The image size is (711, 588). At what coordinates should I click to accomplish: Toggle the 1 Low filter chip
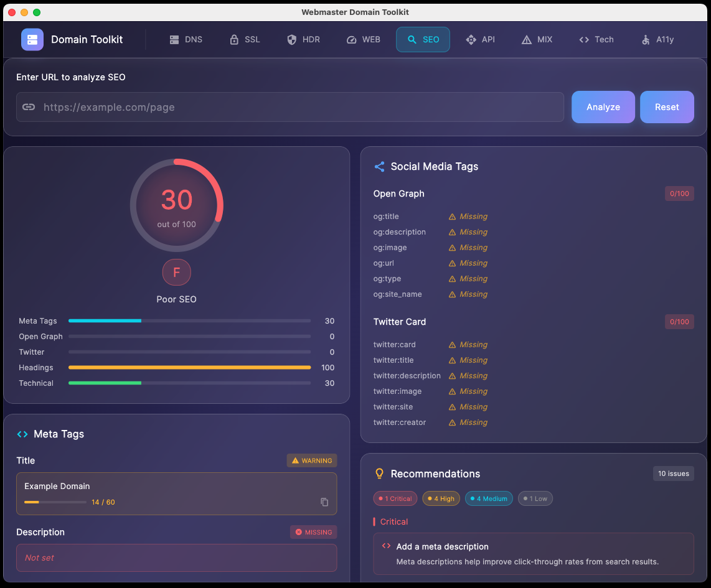pos(535,498)
